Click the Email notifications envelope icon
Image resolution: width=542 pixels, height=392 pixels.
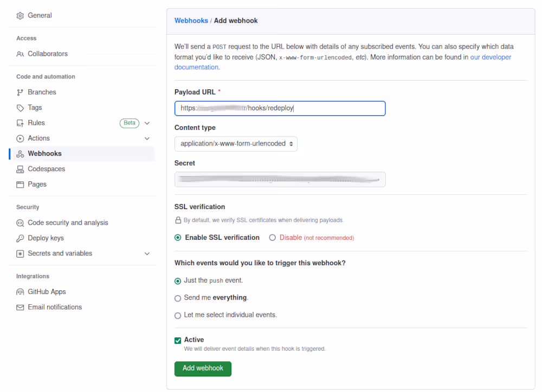(x=20, y=308)
